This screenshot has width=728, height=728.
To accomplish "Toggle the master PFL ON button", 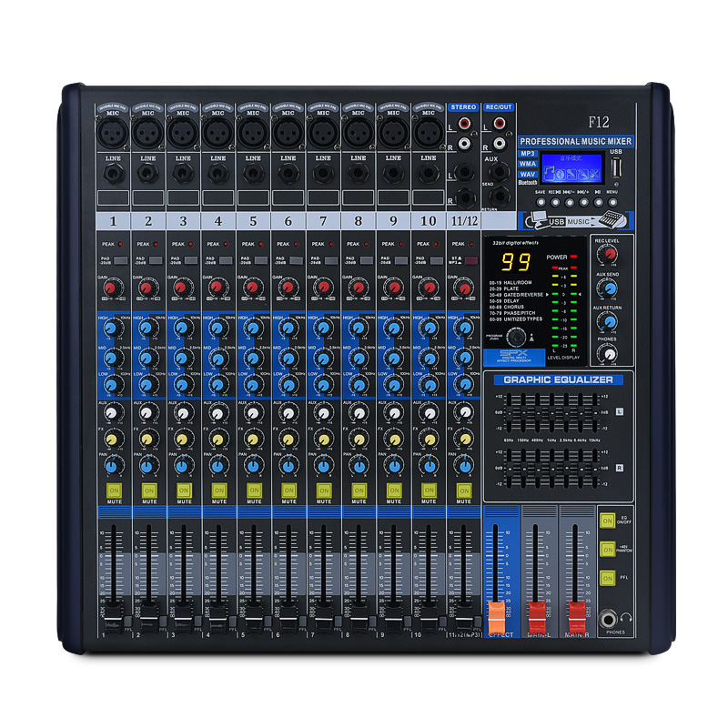I will (607, 579).
